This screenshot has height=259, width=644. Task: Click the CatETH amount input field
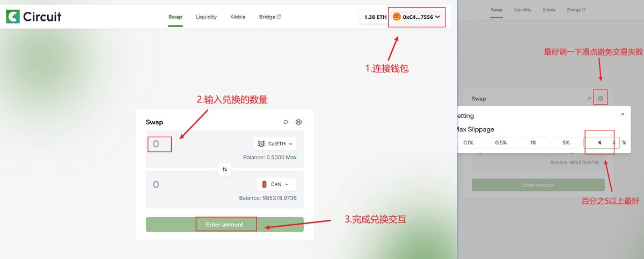pos(200,144)
